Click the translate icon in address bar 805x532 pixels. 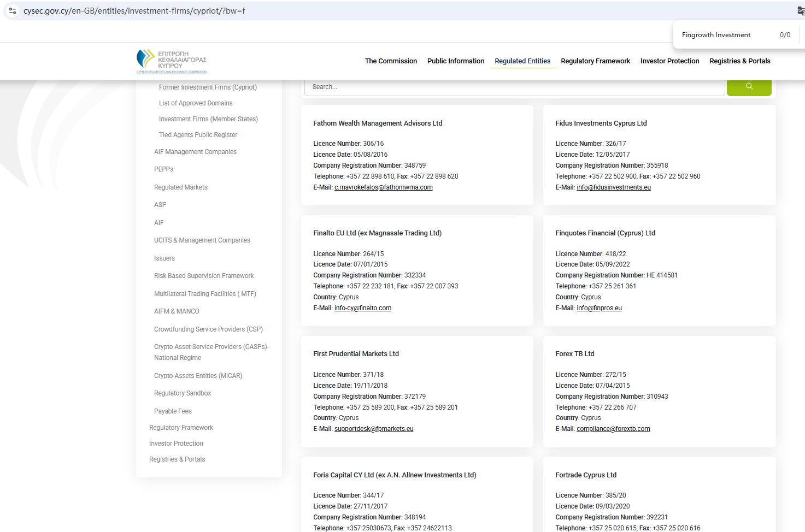(801, 11)
